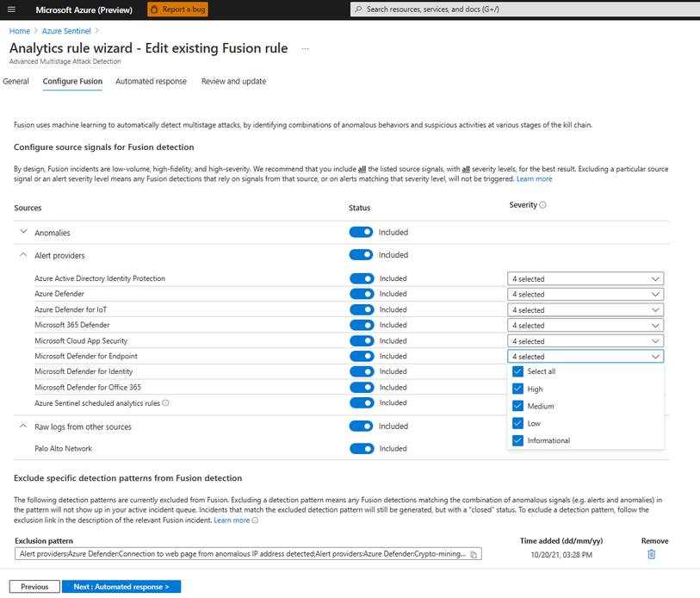Image resolution: width=700 pixels, height=598 pixels.
Task: Click info icon next to scheduled analytics rules
Action: click(x=165, y=402)
